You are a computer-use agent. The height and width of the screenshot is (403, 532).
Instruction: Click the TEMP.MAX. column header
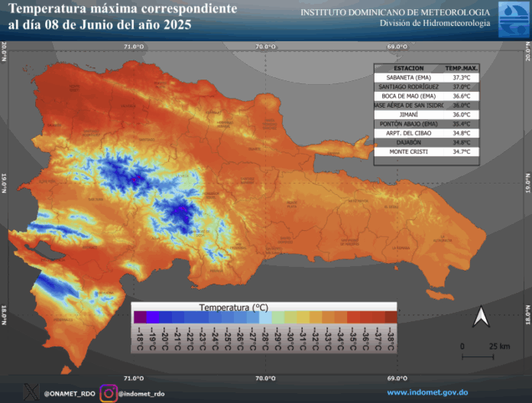click(461, 68)
